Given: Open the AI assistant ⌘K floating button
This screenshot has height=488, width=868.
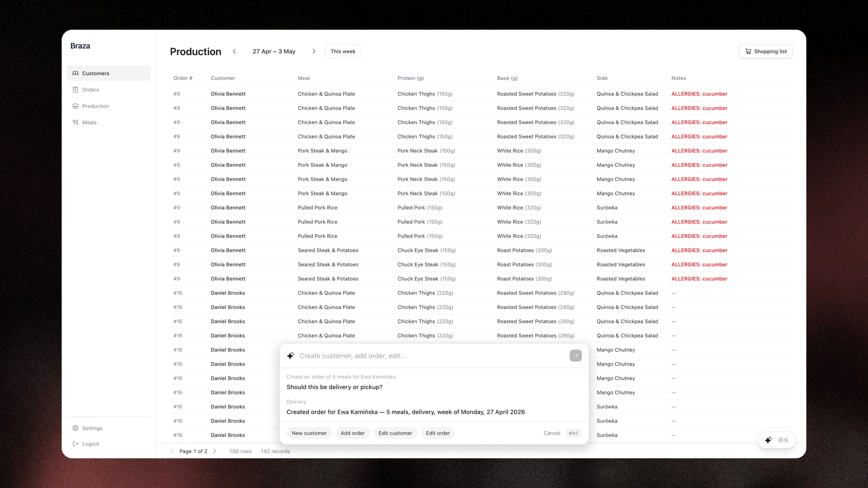Looking at the screenshot, I should click(776, 440).
